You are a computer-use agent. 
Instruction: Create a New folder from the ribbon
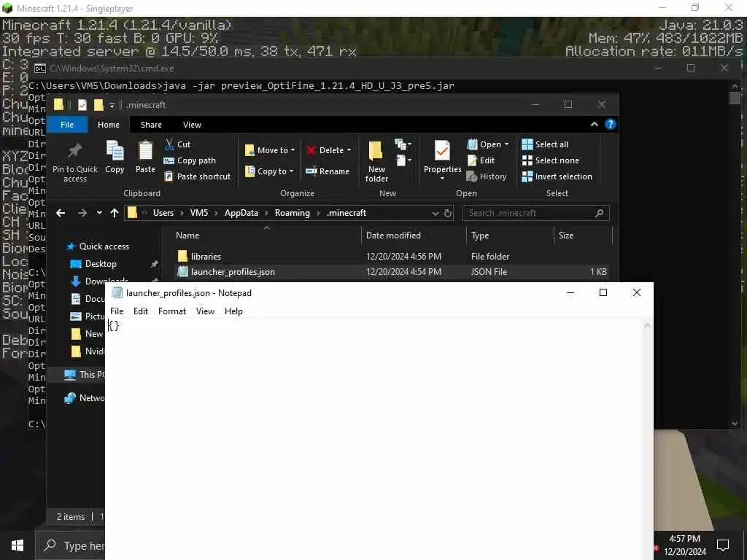pos(376,161)
